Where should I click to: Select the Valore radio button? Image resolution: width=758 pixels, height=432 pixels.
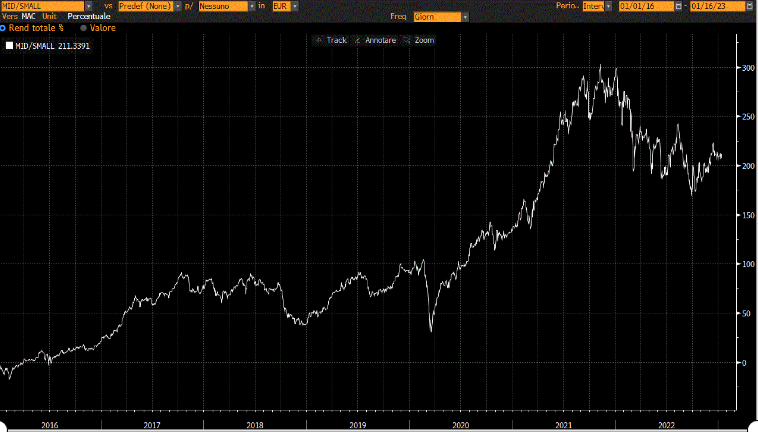(x=82, y=29)
